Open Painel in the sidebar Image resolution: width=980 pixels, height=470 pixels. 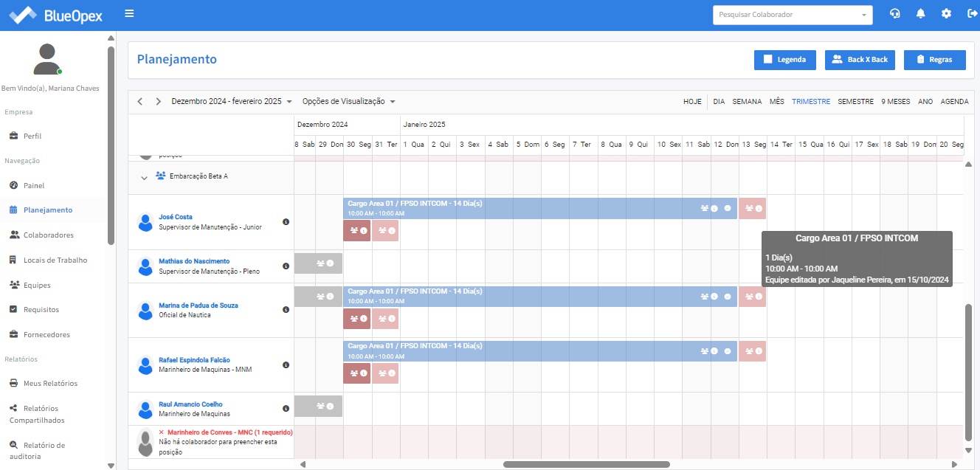click(34, 186)
